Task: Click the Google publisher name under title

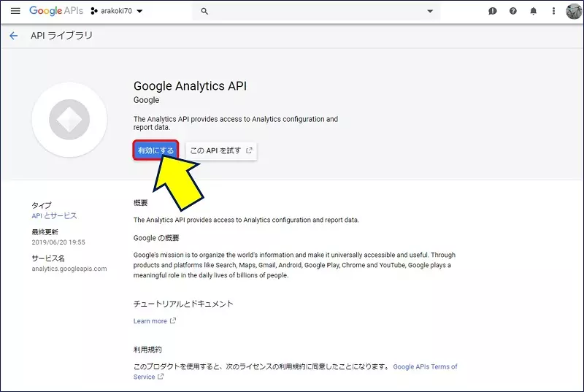Action: click(147, 100)
